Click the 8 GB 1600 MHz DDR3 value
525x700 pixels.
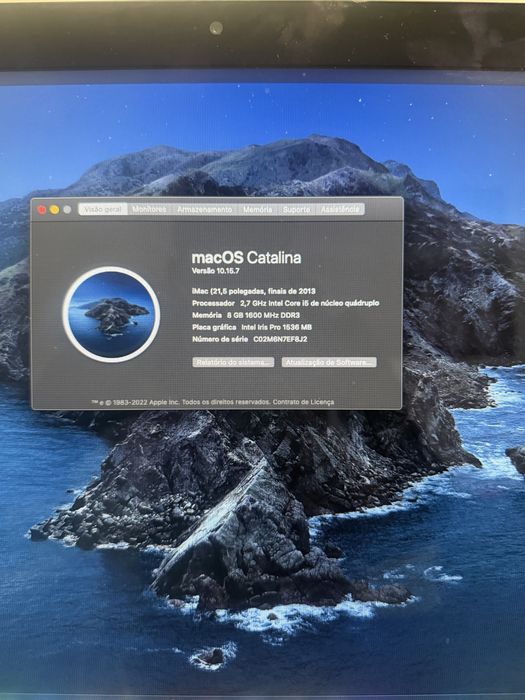[263, 315]
